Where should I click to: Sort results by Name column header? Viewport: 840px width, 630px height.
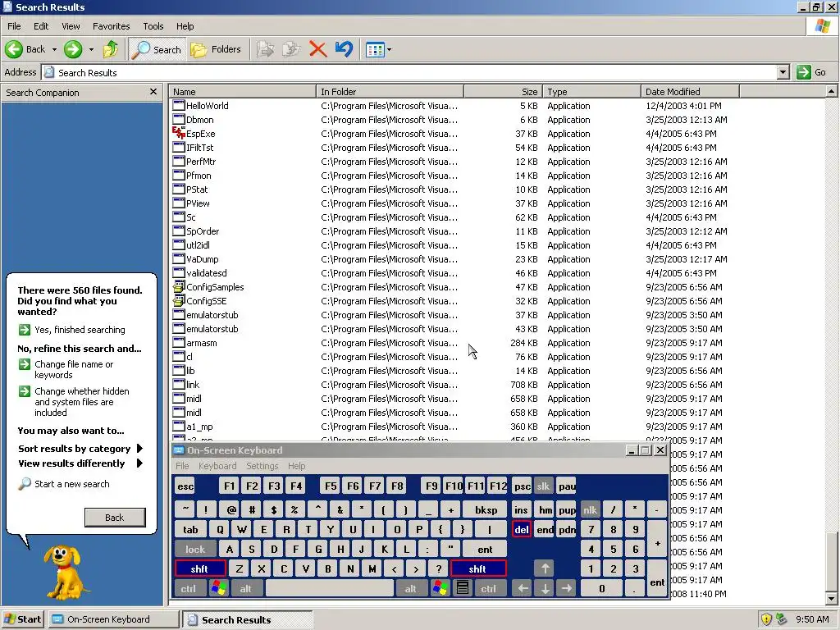point(242,92)
